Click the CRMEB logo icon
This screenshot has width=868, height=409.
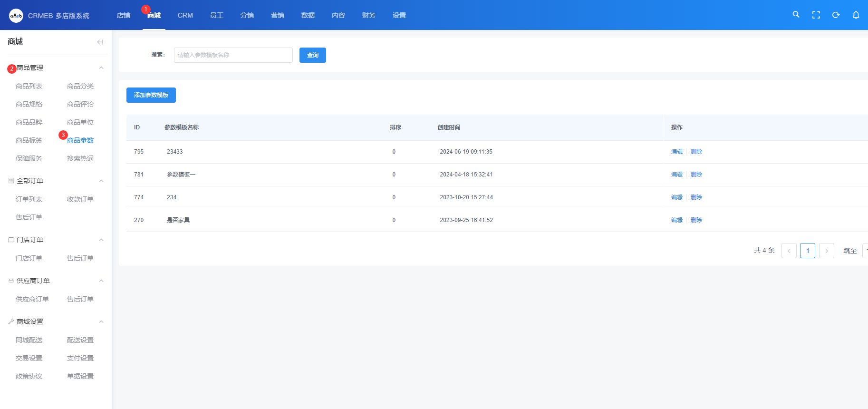(x=16, y=16)
